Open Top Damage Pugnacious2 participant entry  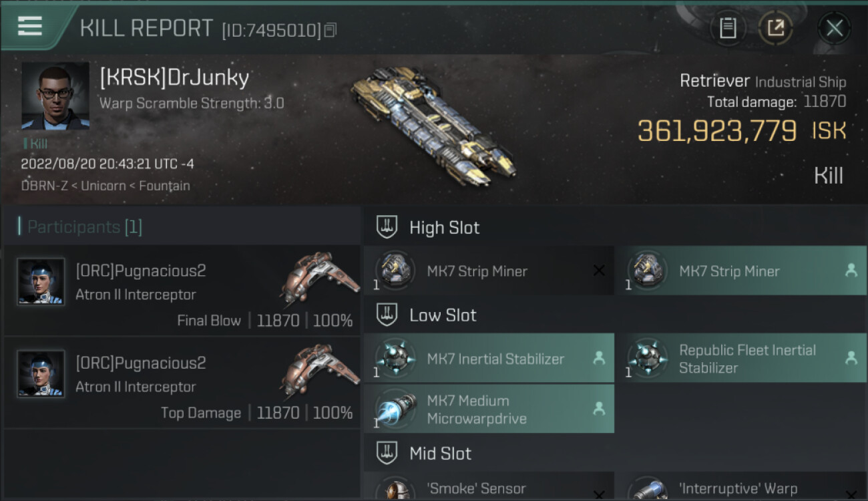(x=182, y=383)
